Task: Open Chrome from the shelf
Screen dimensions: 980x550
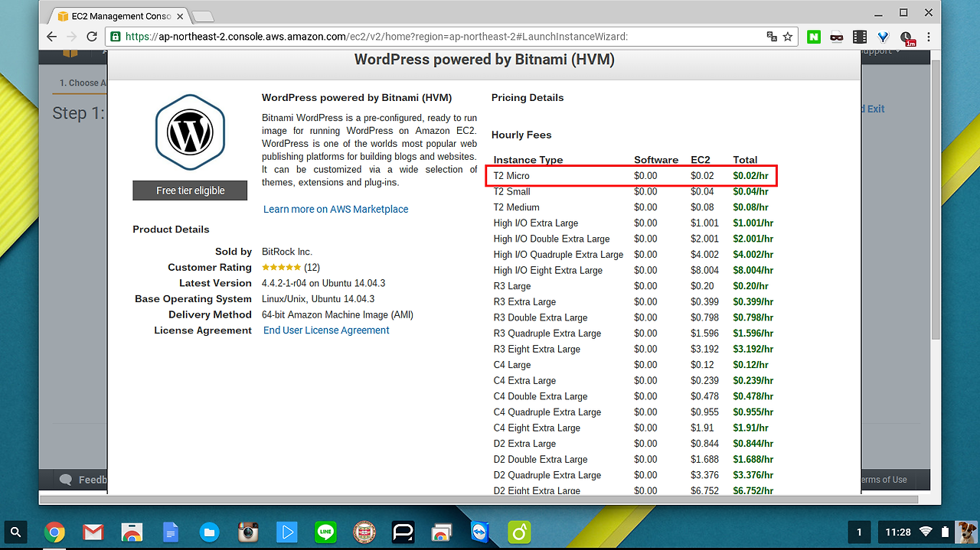Action: (54, 532)
